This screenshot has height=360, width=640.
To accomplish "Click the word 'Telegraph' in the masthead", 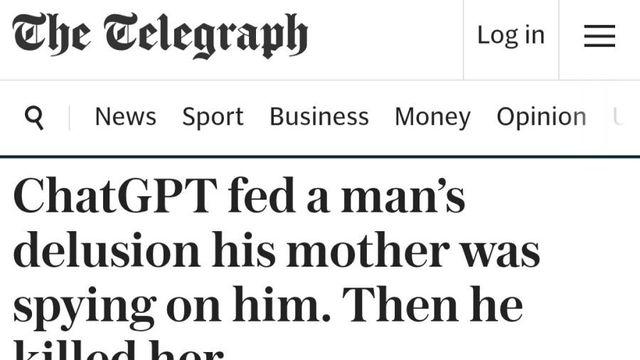I will [x=206, y=36].
